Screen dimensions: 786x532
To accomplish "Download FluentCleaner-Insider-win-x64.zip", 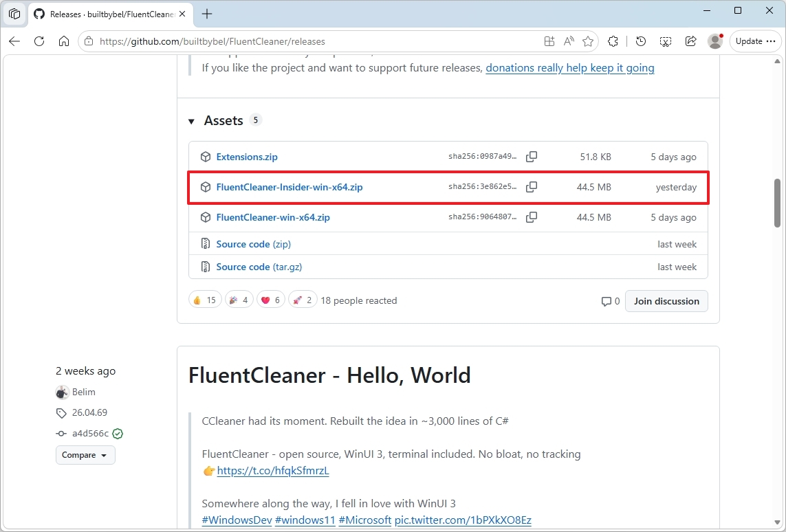I will (290, 187).
